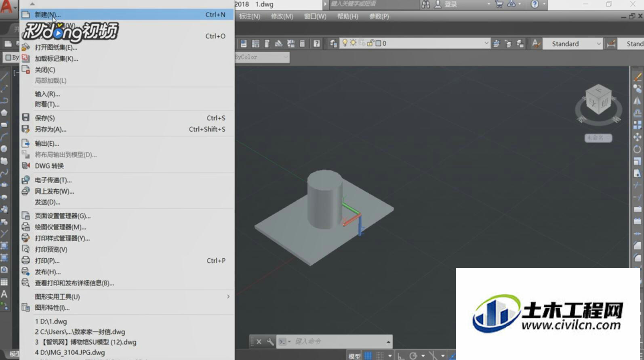Open the 标注(N) menu

(249, 17)
